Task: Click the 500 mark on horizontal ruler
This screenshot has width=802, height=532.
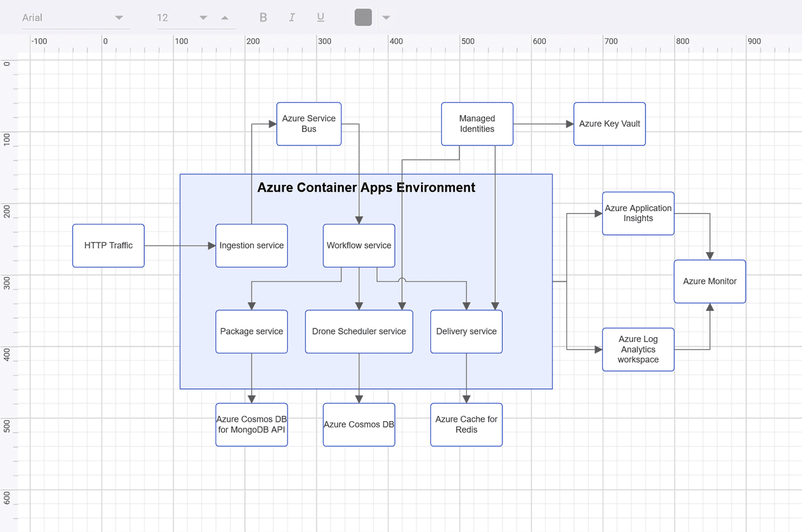Action: (x=468, y=41)
